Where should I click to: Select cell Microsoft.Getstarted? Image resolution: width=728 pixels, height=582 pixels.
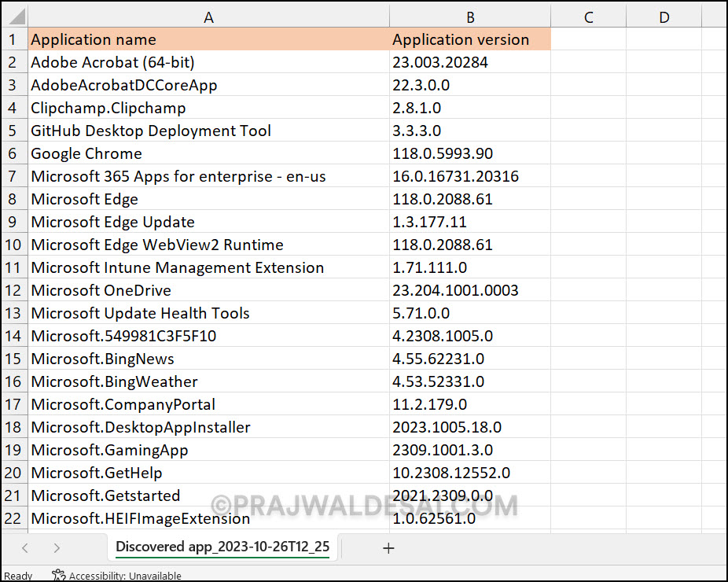[x=208, y=495]
